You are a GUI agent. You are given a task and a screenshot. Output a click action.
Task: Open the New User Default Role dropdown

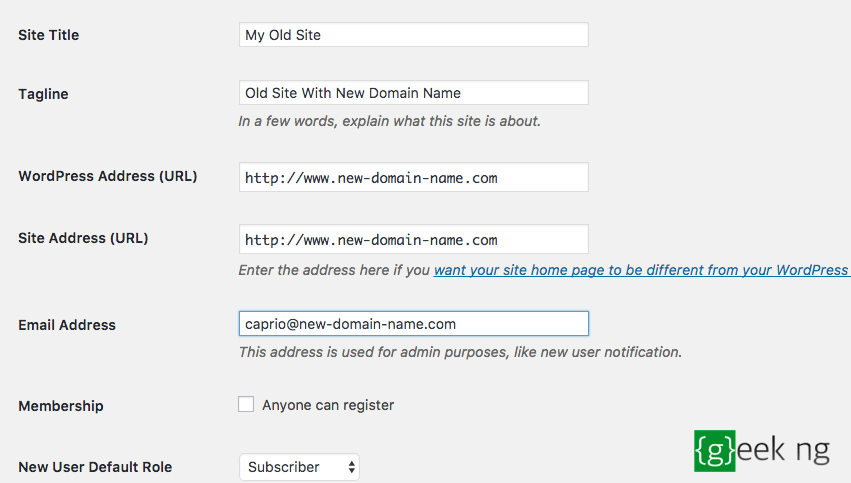tap(299, 467)
